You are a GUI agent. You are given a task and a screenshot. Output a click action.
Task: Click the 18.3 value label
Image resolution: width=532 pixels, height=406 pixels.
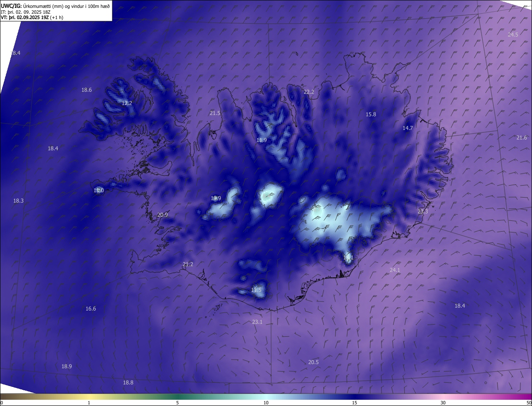pos(18,201)
